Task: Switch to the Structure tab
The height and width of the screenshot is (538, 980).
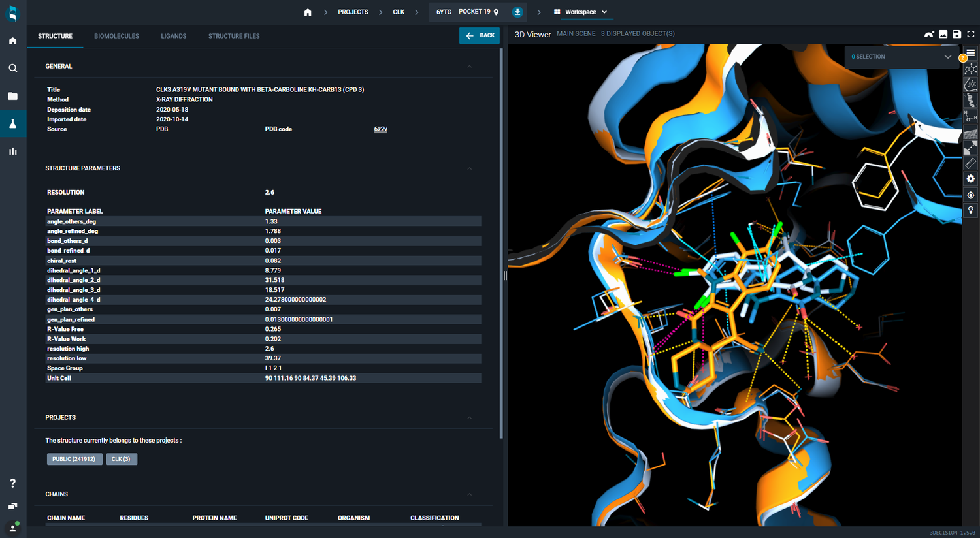Action: (x=55, y=36)
